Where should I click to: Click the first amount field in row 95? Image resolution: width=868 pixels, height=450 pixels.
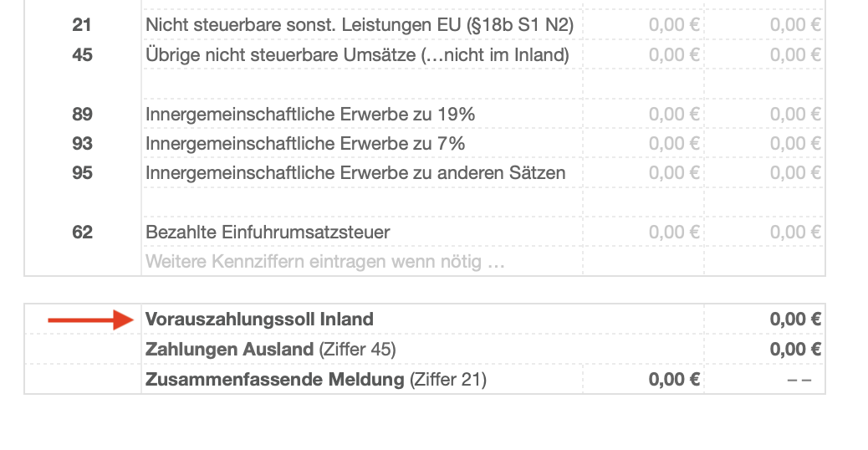673,173
